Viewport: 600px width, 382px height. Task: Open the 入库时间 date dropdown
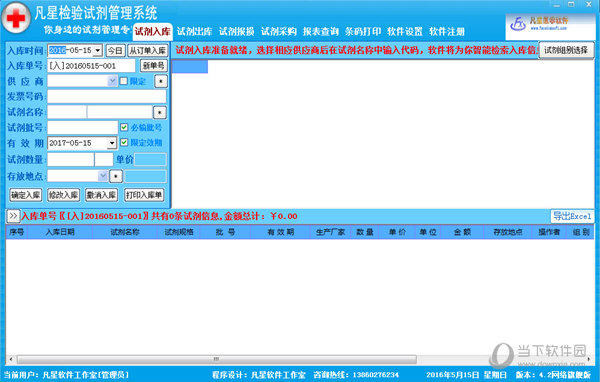pos(98,51)
